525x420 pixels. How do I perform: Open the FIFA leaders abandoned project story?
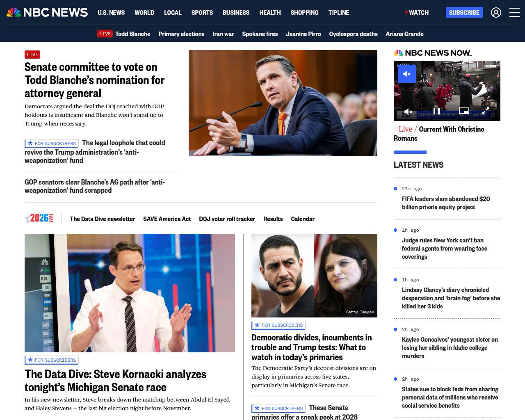[x=446, y=203]
